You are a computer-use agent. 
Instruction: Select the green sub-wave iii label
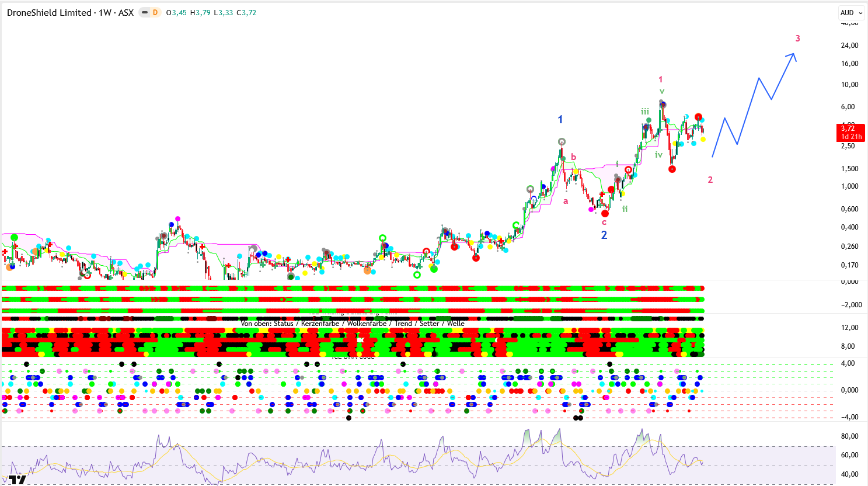tap(644, 112)
